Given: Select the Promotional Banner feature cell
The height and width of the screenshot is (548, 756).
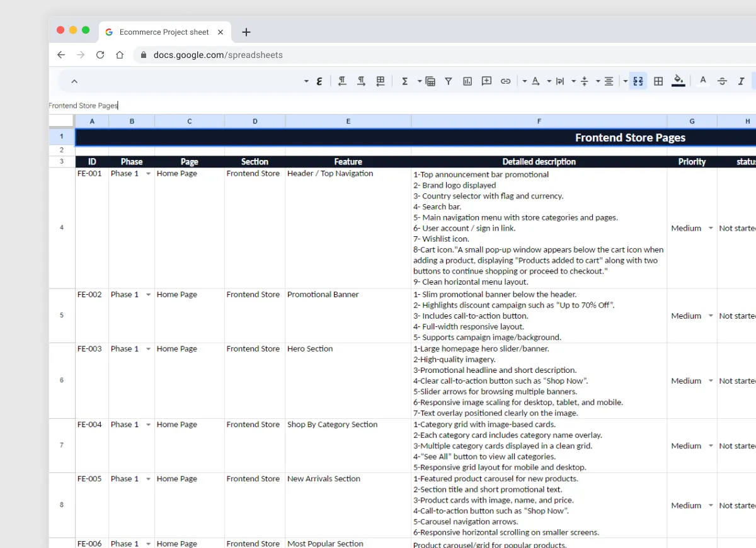Looking at the screenshot, I should 348,316.
